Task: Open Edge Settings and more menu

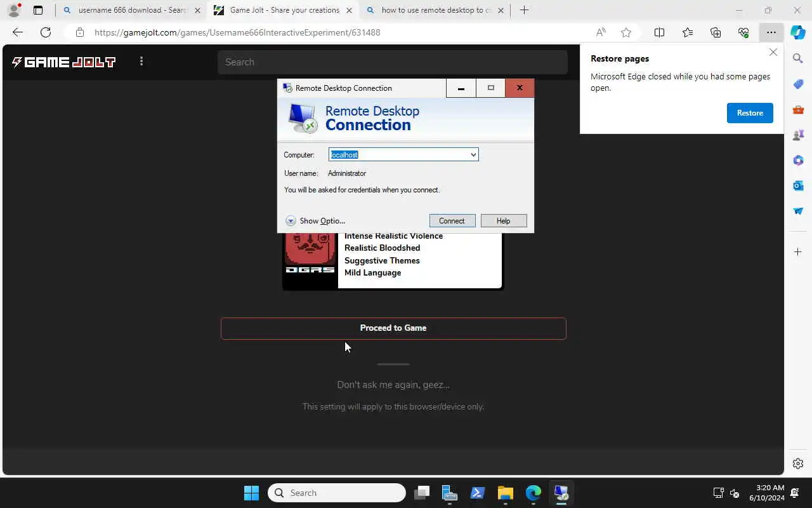Action: pyautogui.click(x=771, y=32)
